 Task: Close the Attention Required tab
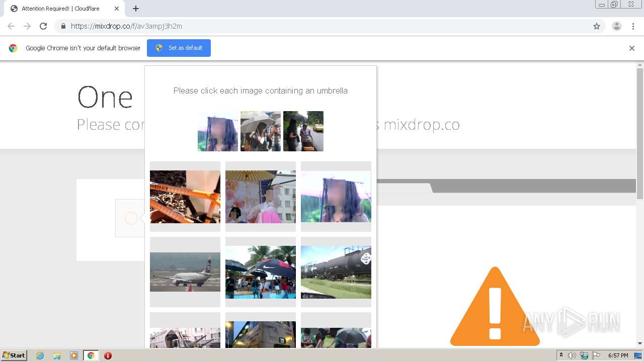[117, 9]
